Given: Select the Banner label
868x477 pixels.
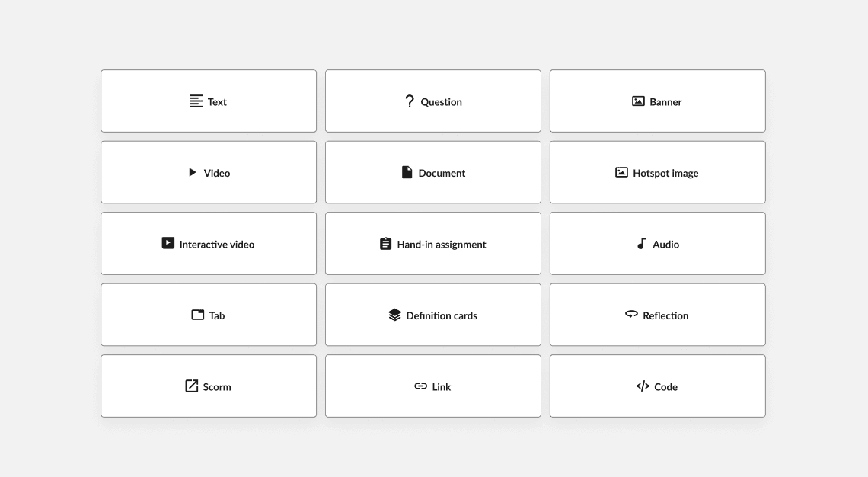Looking at the screenshot, I should 665,102.
